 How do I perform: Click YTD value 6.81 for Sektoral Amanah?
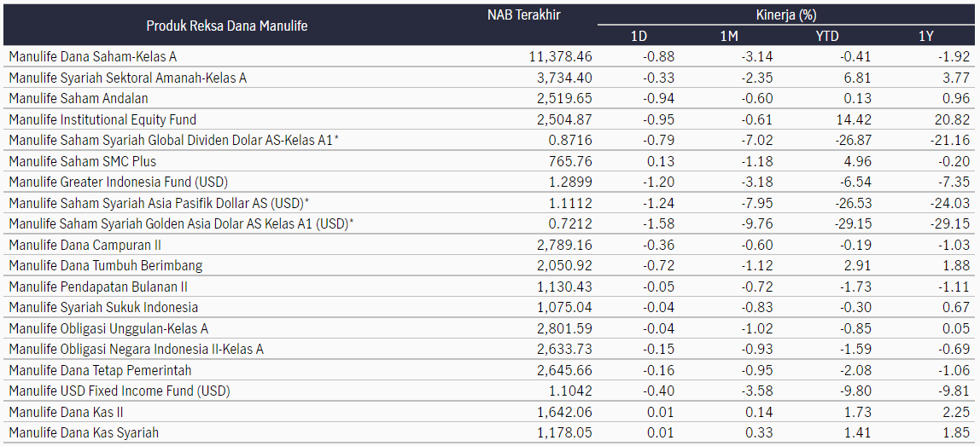click(x=858, y=78)
